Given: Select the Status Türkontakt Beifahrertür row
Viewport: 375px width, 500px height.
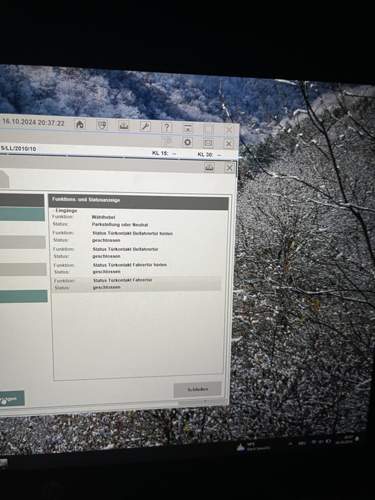Looking at the screenshot, I should tap(137, 253).
